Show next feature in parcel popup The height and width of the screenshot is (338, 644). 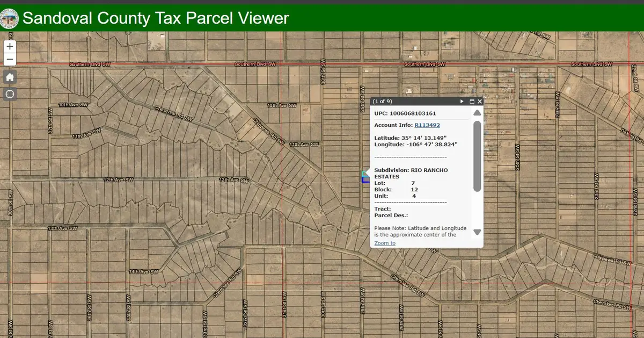(462, 102)
